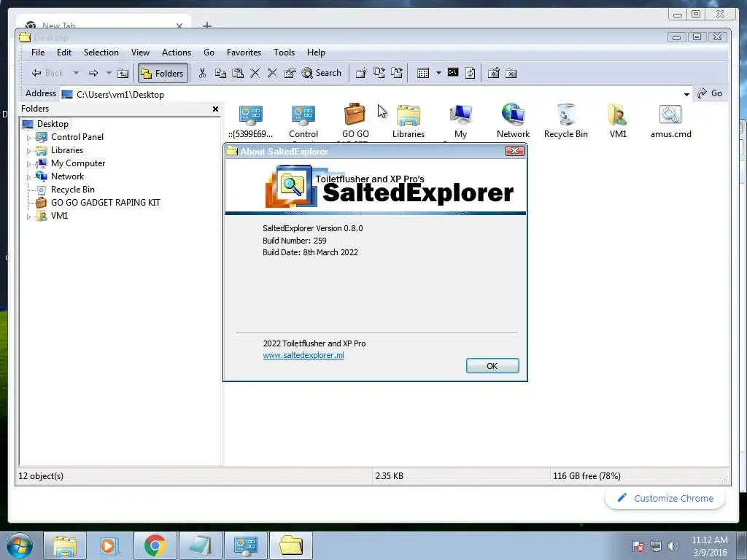747x560 pixels.
Task: Click the Copy To folder icon
Action: click(379, 73)
